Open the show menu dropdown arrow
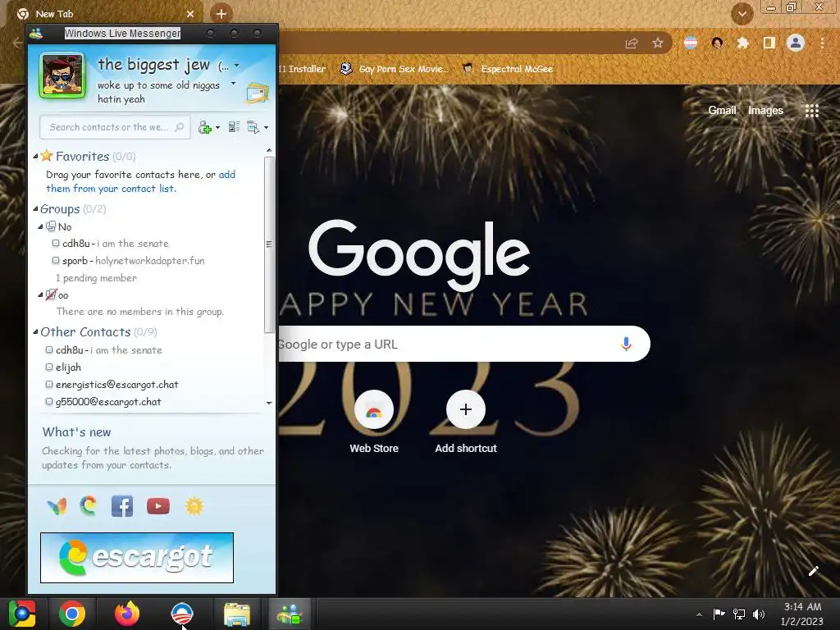 267,128
